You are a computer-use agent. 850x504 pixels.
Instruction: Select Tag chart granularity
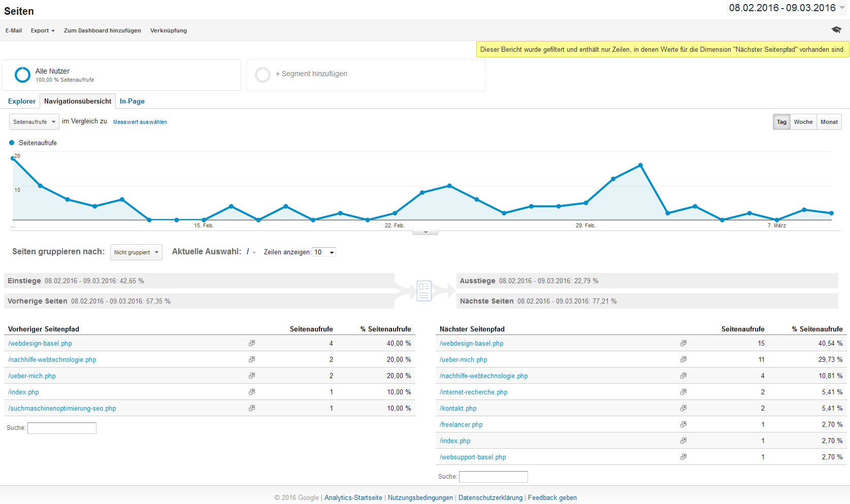coord(781,122)
